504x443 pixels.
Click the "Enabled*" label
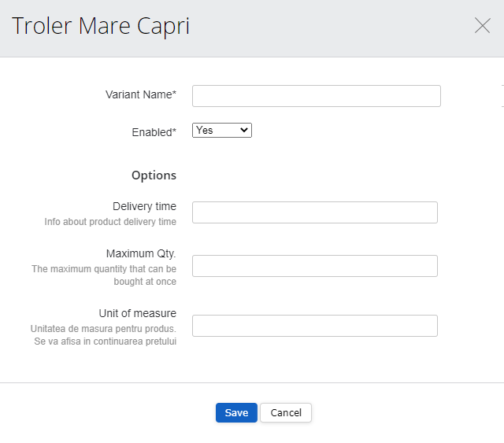(x=154, y=132)
